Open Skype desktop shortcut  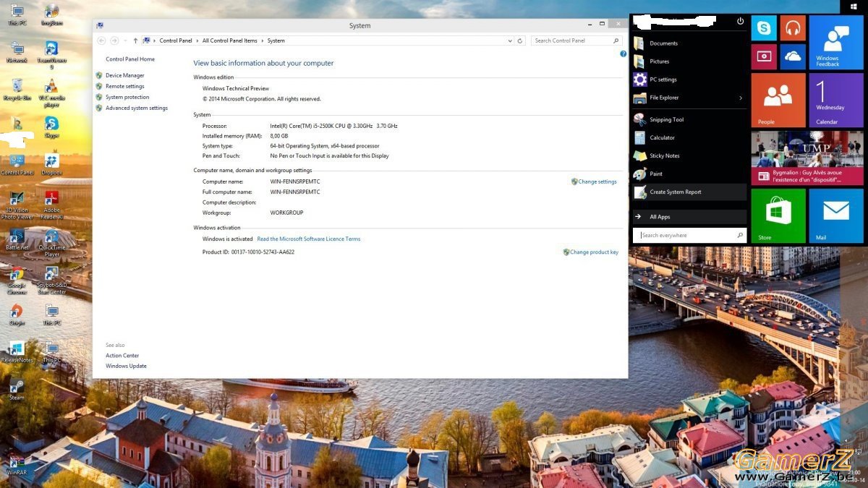click(51, 127)
